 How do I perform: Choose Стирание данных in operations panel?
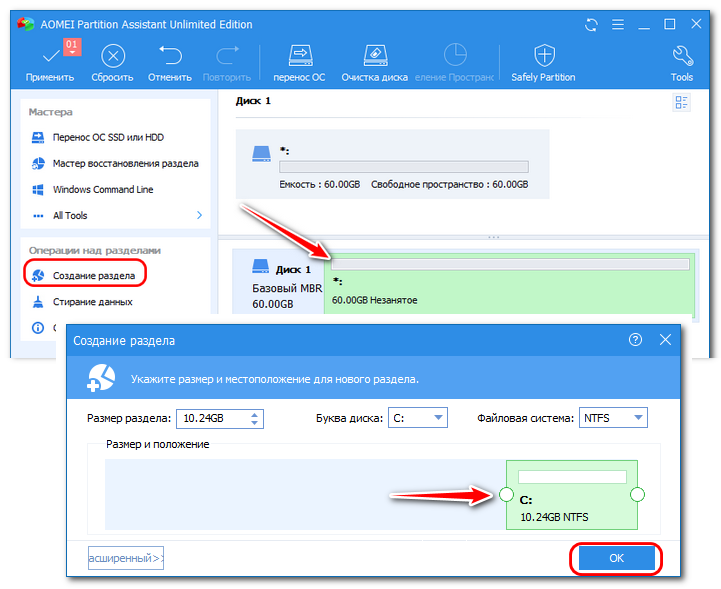[82, 302]
